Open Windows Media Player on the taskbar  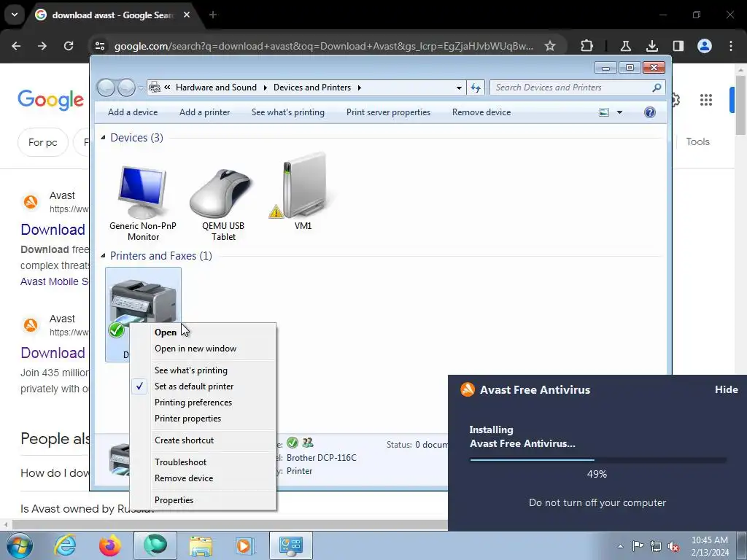click(244, 545)
